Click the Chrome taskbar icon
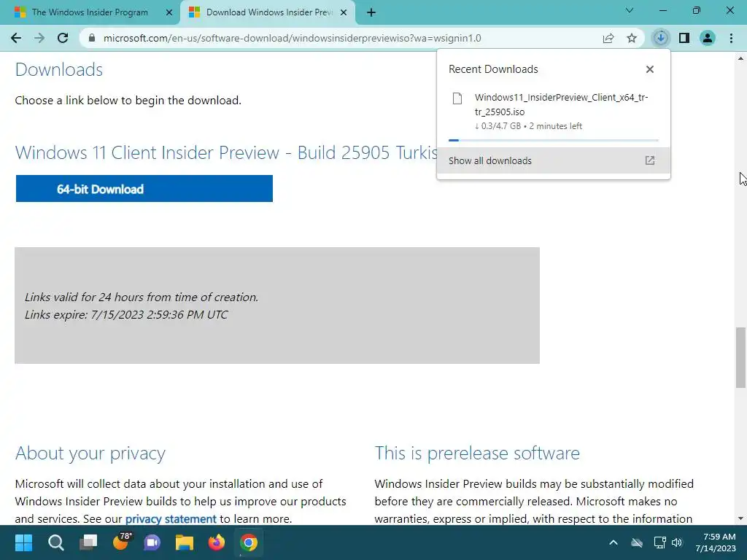The width and height of the screenshot is (747, 560). [x=249, y=542]
